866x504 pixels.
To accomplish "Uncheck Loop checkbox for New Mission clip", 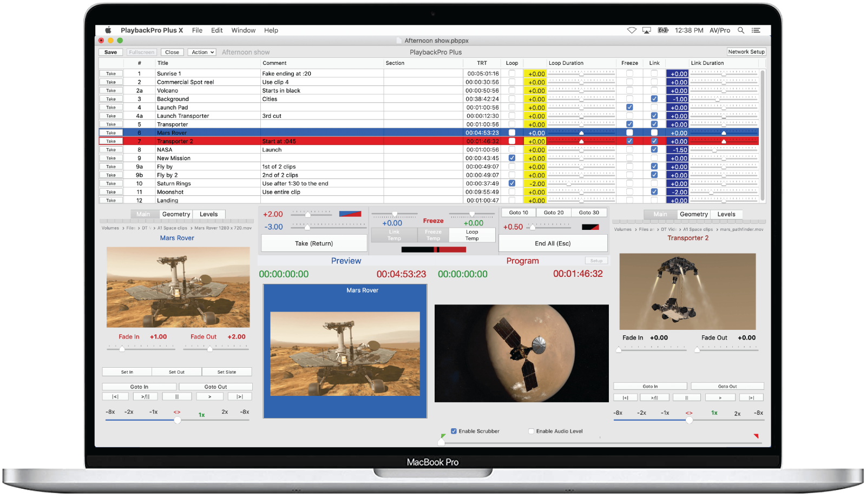I will pos(511,158).
